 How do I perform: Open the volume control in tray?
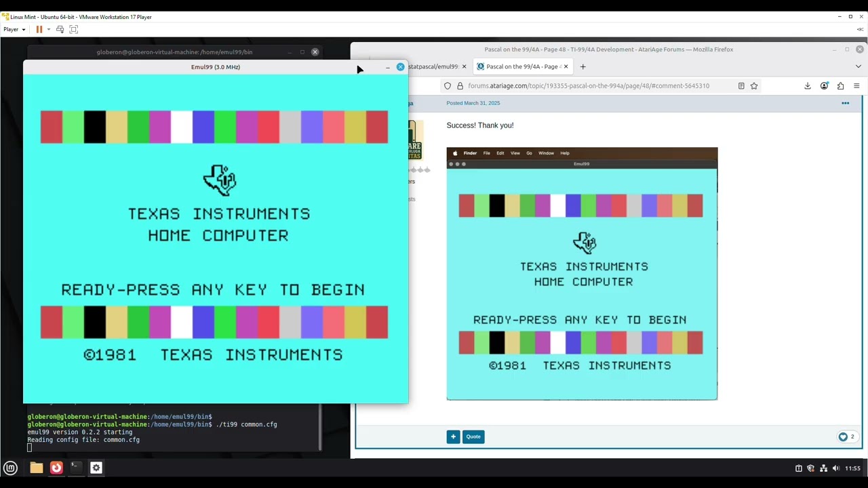pos(835,468)
